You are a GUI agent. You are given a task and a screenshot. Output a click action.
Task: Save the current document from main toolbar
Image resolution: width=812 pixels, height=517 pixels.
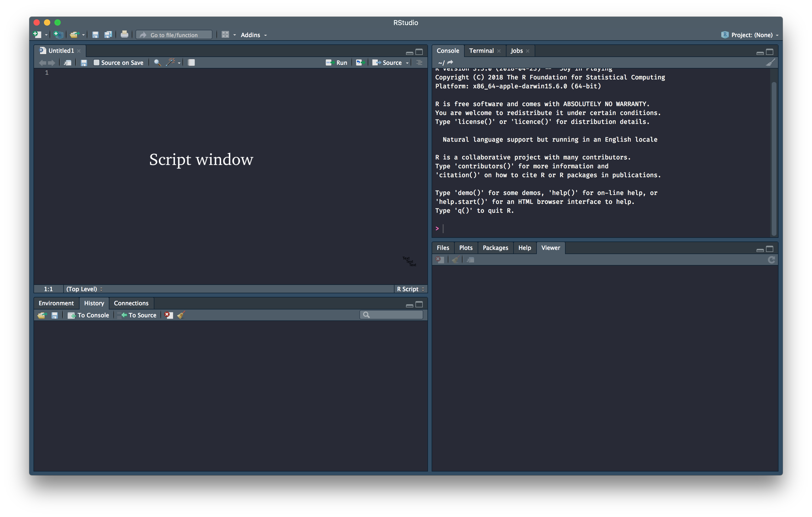click(x=95, y=35)
